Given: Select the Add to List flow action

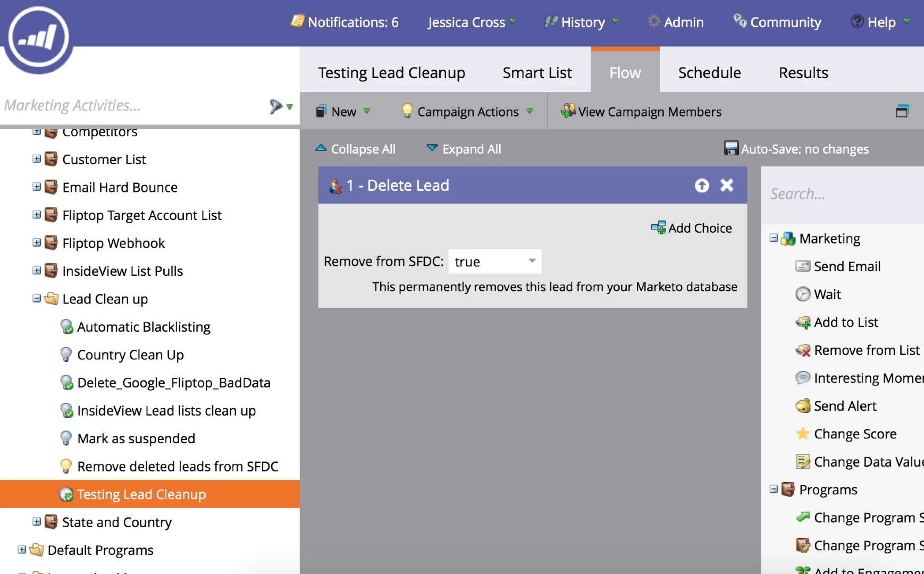Looking at the screenshot, I should pos(837,322).
